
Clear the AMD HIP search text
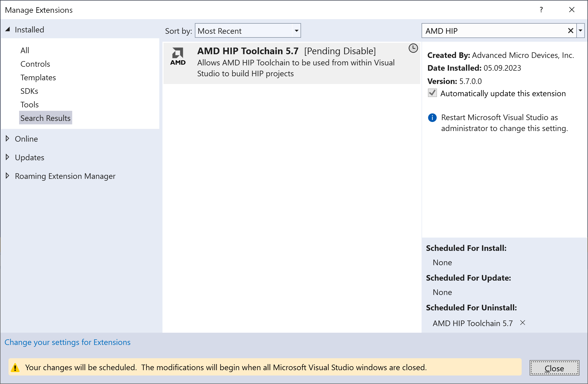tap(570, 31)
